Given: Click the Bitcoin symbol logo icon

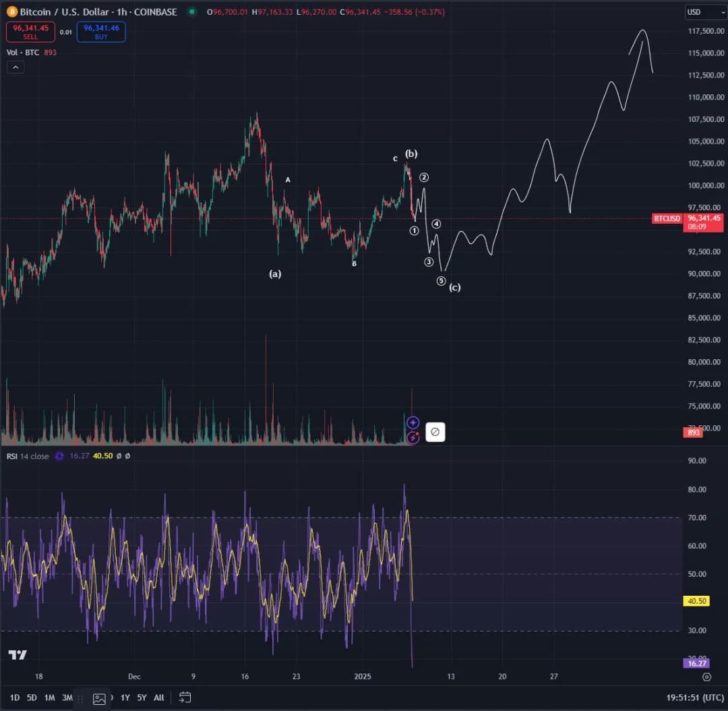Looking at the screenshot, I should point(11,12).
